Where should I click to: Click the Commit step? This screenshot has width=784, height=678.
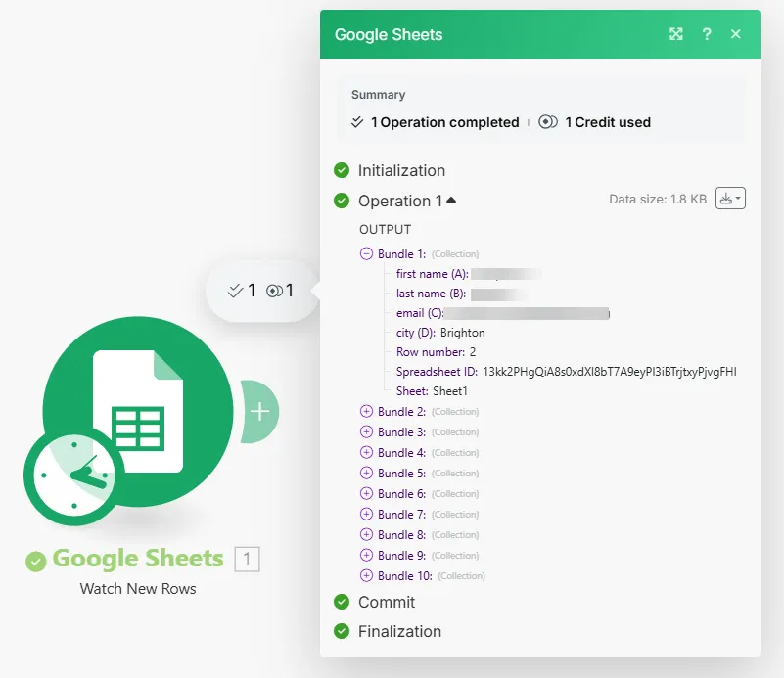coord(387,602)
